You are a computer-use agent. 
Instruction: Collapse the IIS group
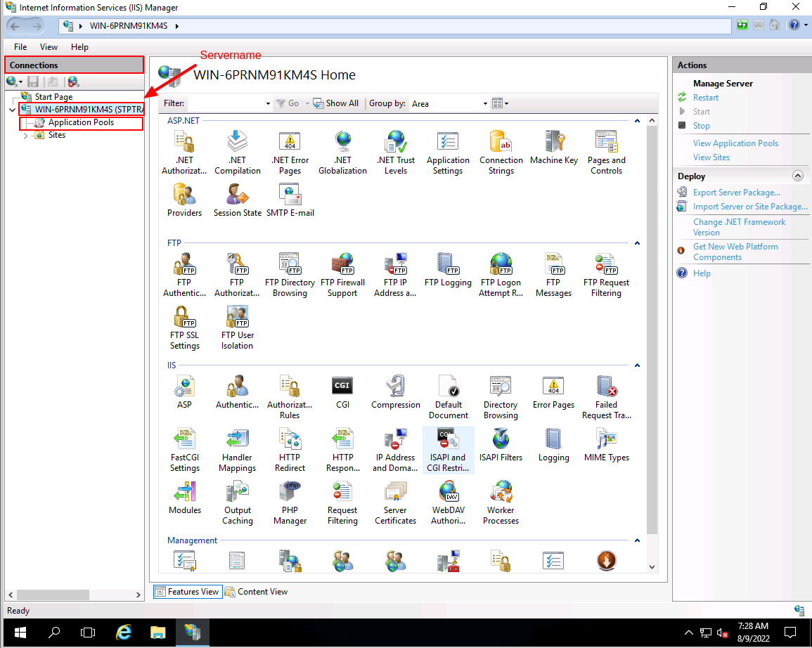tap(638, 365)
